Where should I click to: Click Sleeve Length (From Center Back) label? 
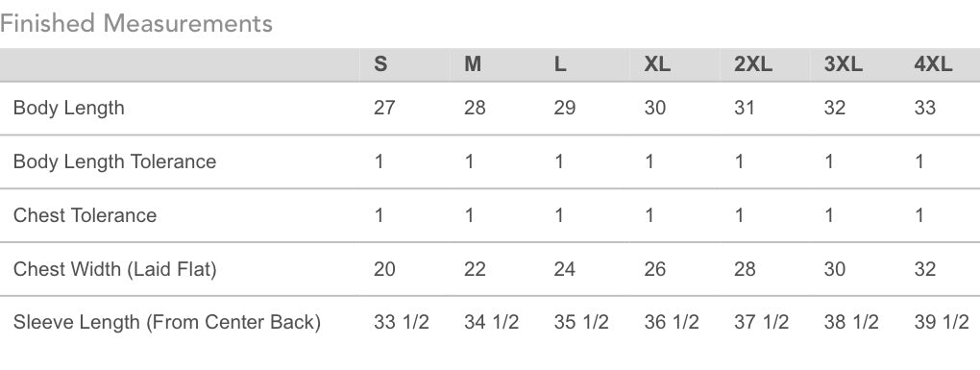(x=167, y=323)
